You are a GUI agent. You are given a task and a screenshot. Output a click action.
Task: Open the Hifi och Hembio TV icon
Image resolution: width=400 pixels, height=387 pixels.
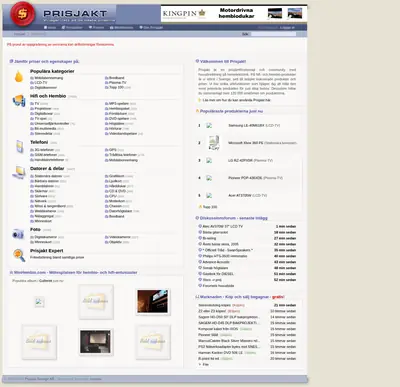[x=19, y=101]
